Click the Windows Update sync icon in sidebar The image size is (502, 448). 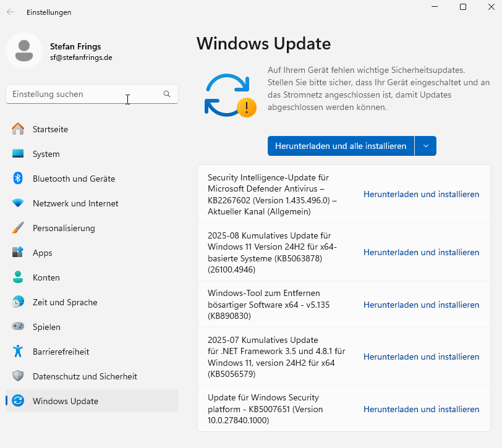[18, 400]
